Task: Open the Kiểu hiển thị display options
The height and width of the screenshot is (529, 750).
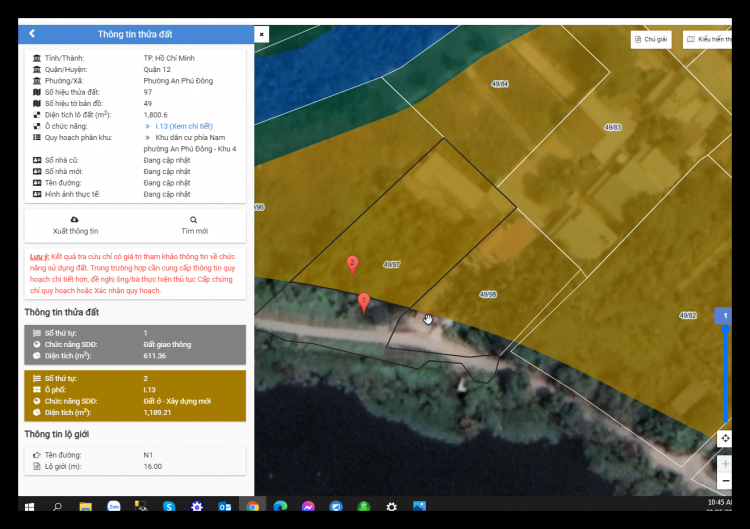Action: pyautogui.click(x=707, y=39)
